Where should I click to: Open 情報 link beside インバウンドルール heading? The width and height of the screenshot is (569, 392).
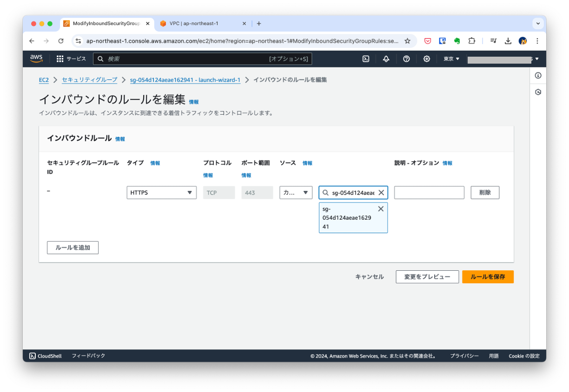pos(120,139)
